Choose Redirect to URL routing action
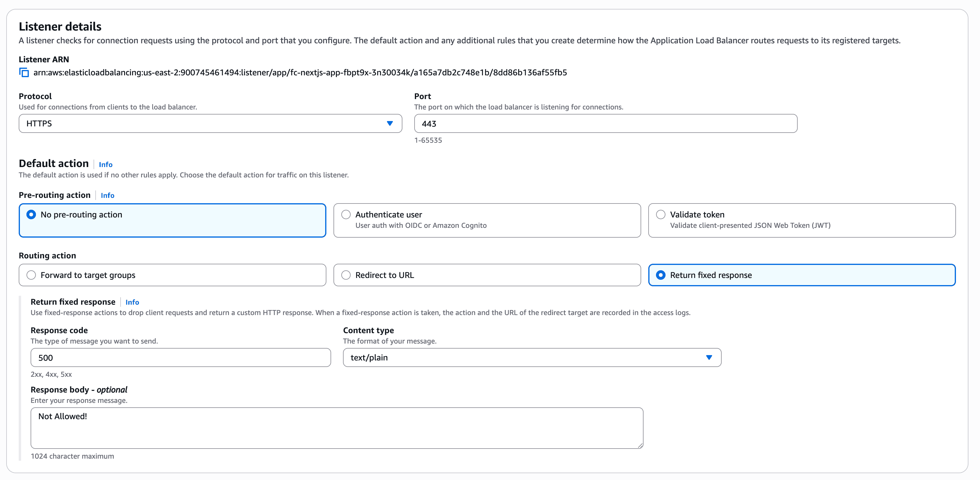This screenshot has height=480, width=980. point(346,275)
